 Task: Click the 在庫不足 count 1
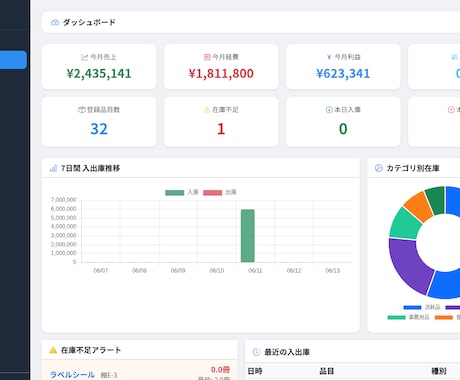click(221, 129)
